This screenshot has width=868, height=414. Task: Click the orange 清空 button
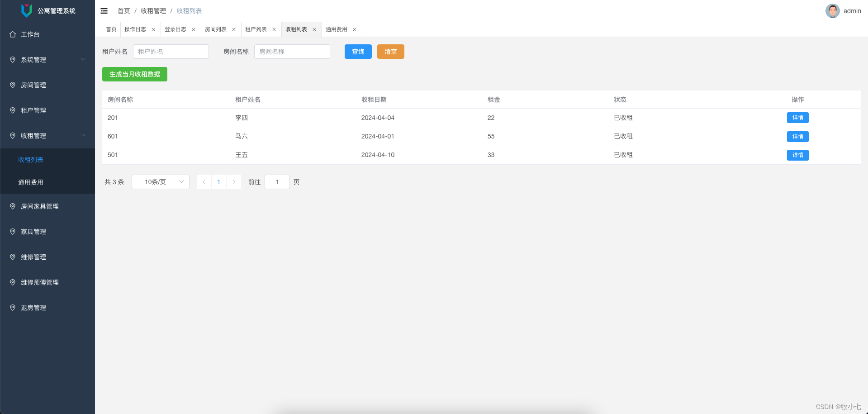pyautogui.click(x=391, y=52)
